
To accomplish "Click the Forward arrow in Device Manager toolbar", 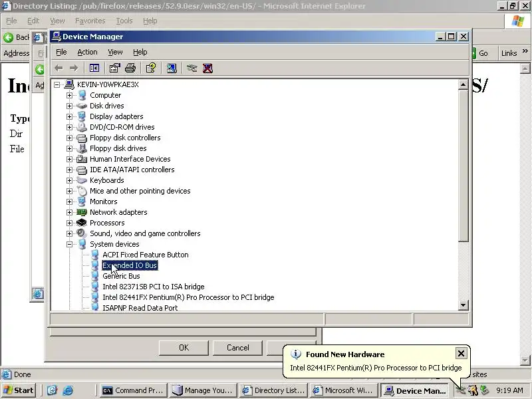I will click(x=74, y=68).
